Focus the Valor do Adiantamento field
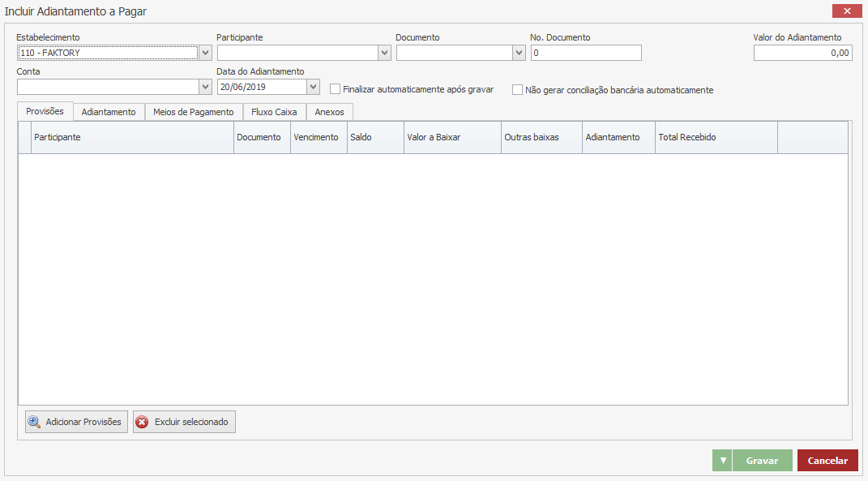Screen dimensions: 868x481 click(x=802, y=53)
